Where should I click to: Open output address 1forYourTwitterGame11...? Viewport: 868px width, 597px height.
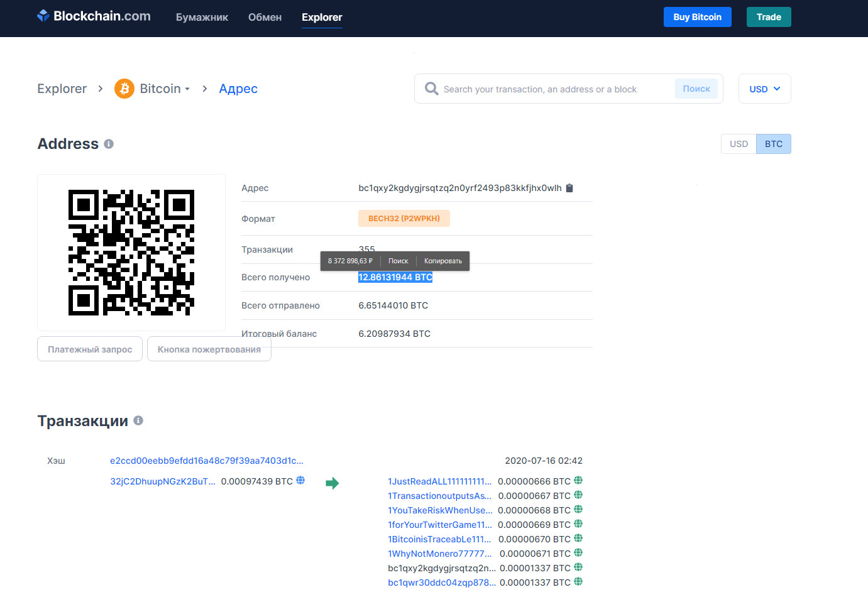pos(440,525)
